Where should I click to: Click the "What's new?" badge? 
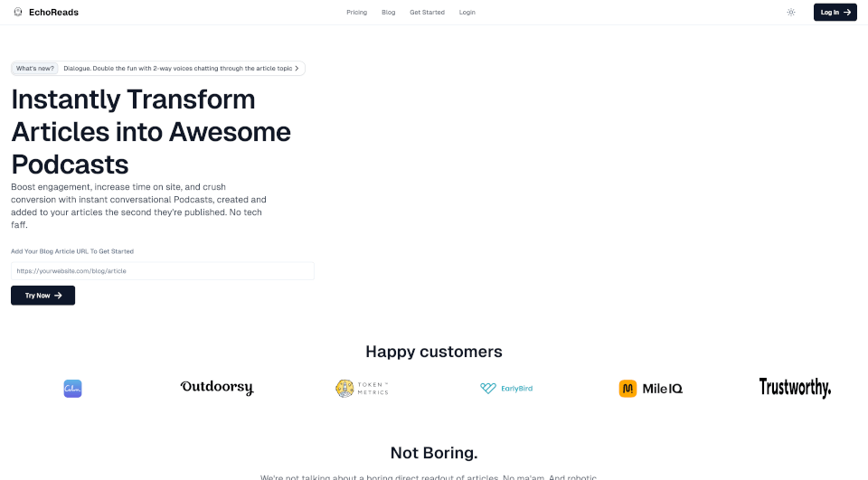(x=35, y=69)
